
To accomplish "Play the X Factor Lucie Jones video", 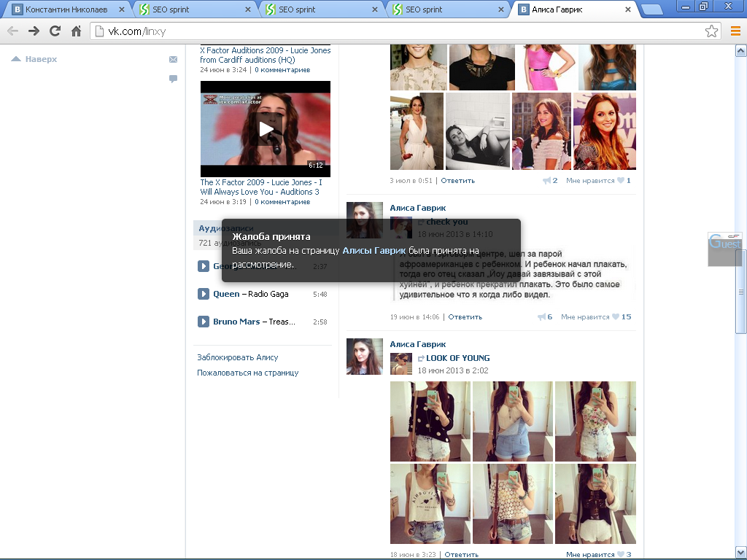I will [266, 129].
